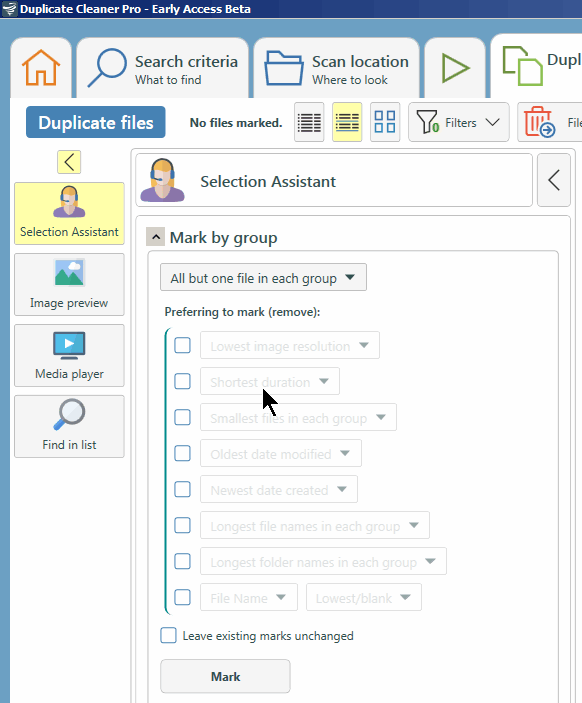Open Lowest image resolution dropdown

pos(290,345)
